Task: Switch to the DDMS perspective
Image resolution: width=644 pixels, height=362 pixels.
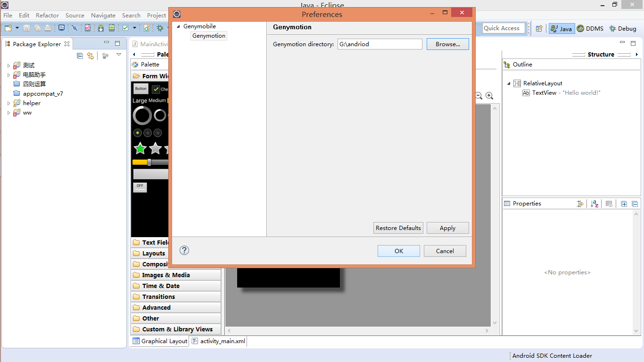Action: point(590,28)
